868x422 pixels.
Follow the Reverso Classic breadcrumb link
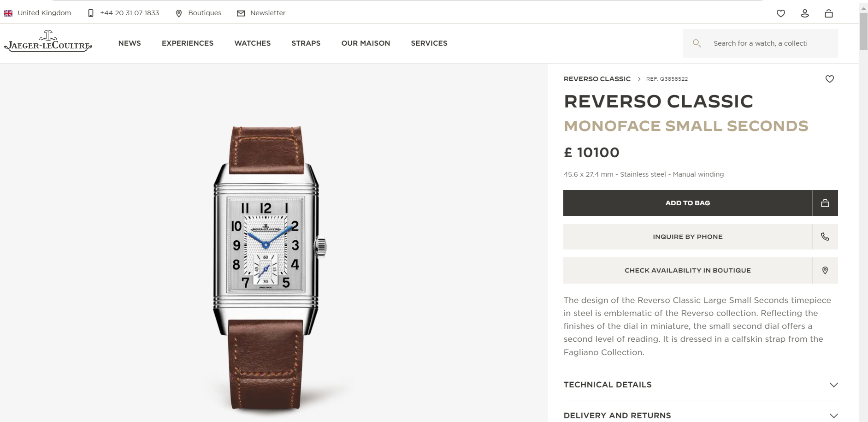coord(597,79)
